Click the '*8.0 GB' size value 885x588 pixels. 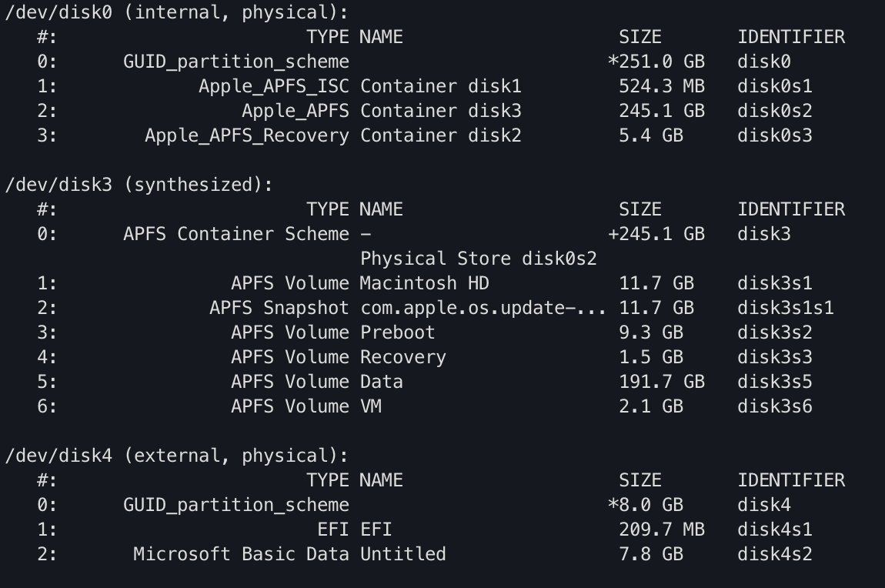tap(646, 504)
